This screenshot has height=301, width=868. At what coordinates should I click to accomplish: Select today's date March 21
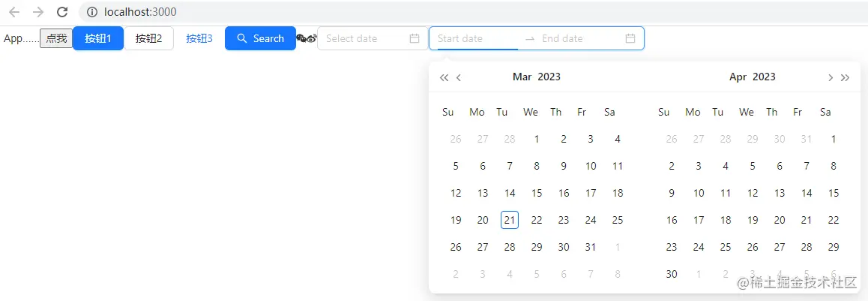click(510, 220)
